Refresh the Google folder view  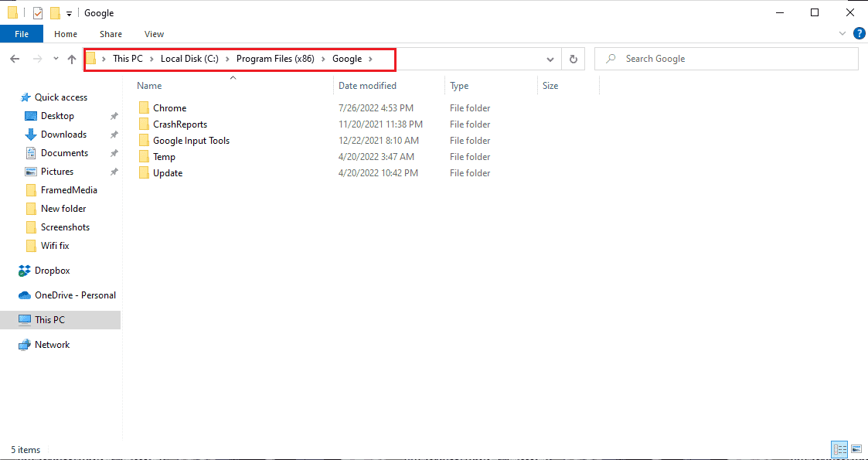[573, 59]
